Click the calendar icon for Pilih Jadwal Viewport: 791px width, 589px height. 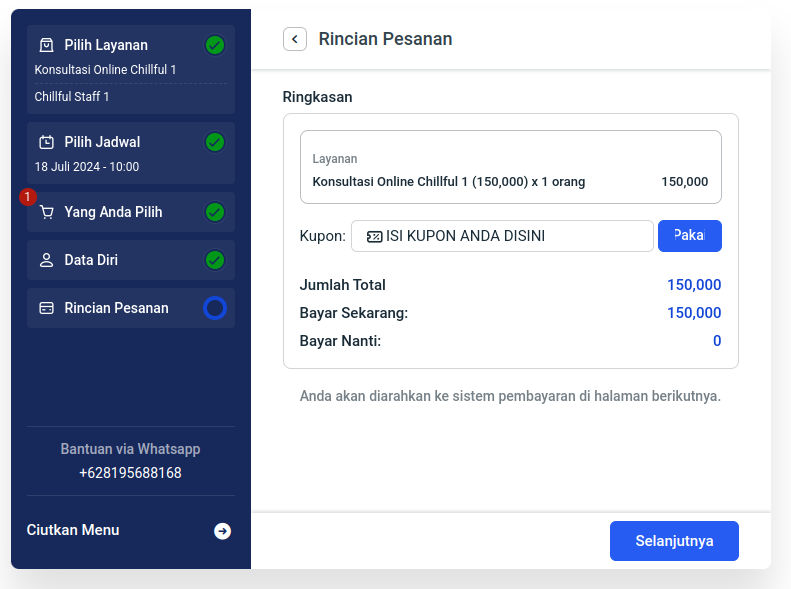click(46, 142)
